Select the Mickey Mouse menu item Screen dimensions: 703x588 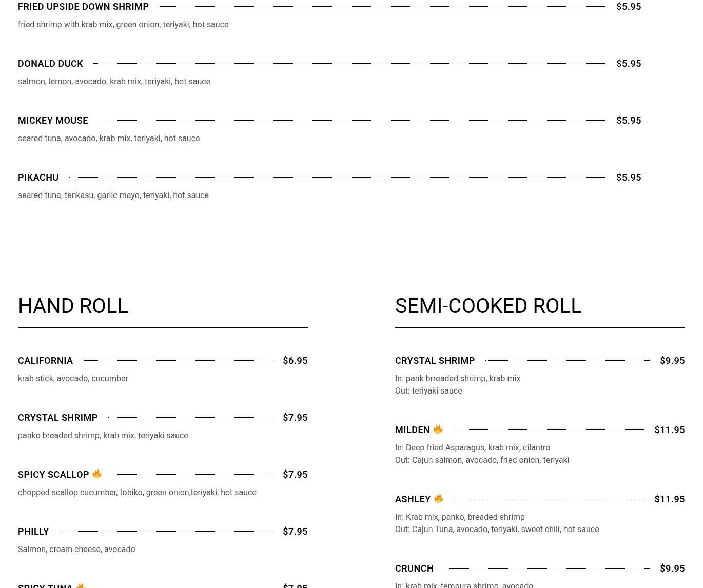pyautogui.click(x=53, y=121)
